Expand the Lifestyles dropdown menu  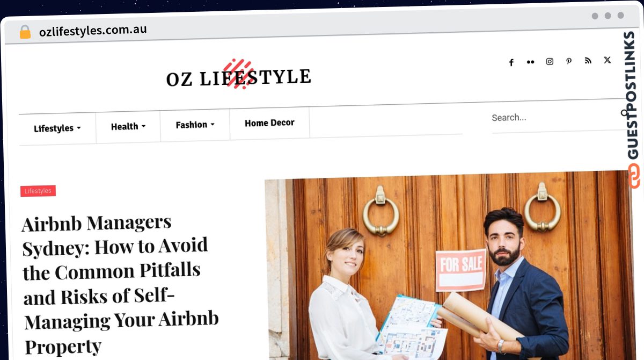(x=57, y=128)
